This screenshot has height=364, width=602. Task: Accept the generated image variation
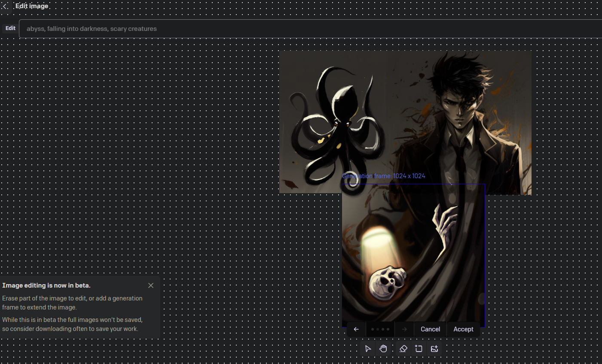click(463, 329)
